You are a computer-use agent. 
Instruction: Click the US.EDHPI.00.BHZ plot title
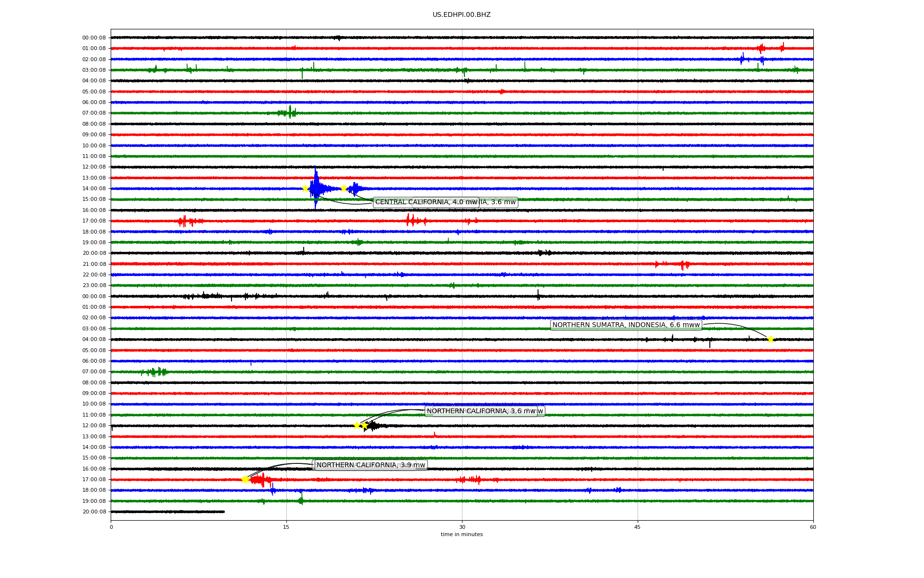[462, 15]
